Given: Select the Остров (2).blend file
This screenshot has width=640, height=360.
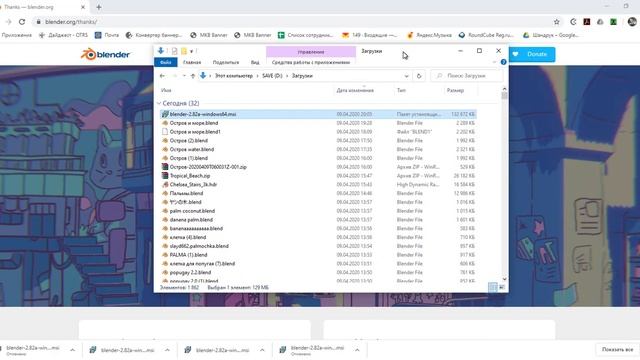Looking at the screenshot, I should 318,140.
